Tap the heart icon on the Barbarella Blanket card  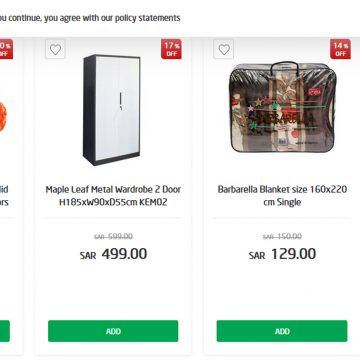pos(224,49)
